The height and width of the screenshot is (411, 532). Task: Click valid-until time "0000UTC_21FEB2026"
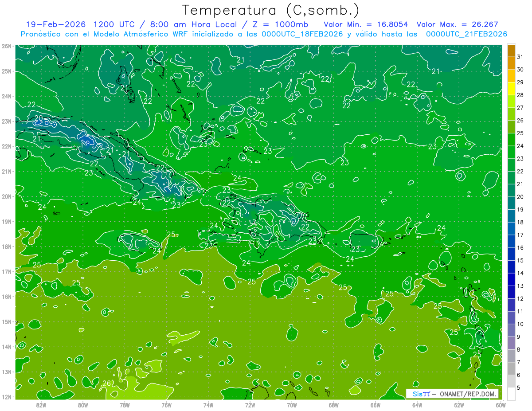coord(466,34)
